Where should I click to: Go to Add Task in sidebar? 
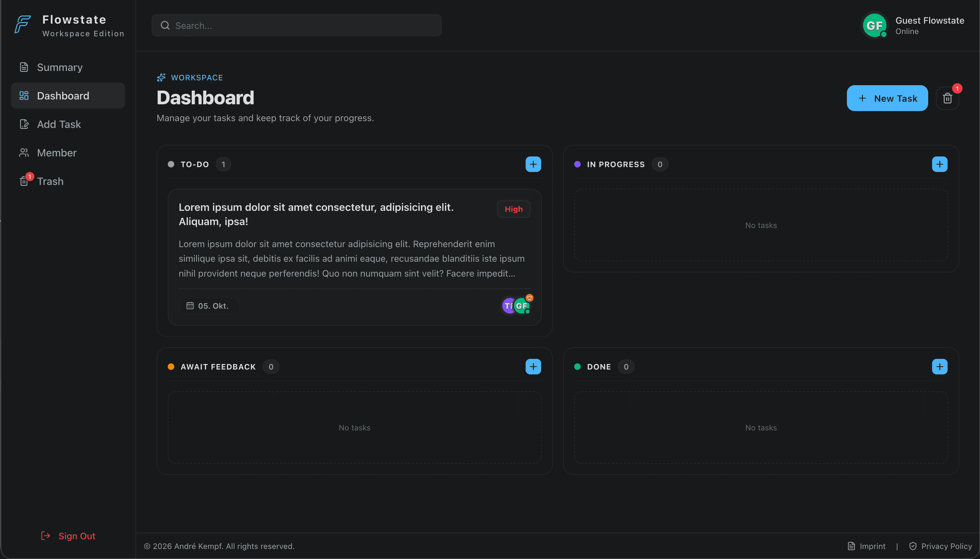(68, 124)
